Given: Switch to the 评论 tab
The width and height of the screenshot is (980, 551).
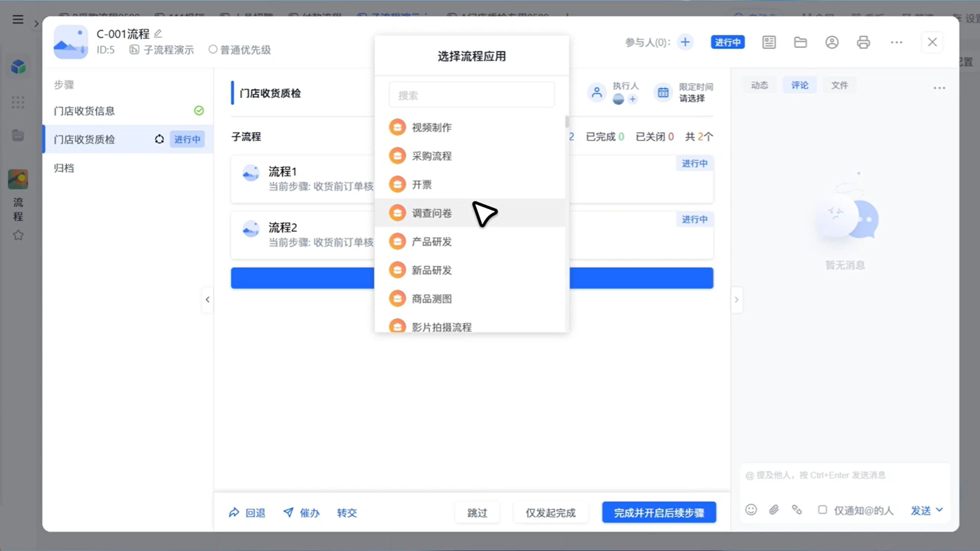Looking at the screenshot, I should point(800,85).
